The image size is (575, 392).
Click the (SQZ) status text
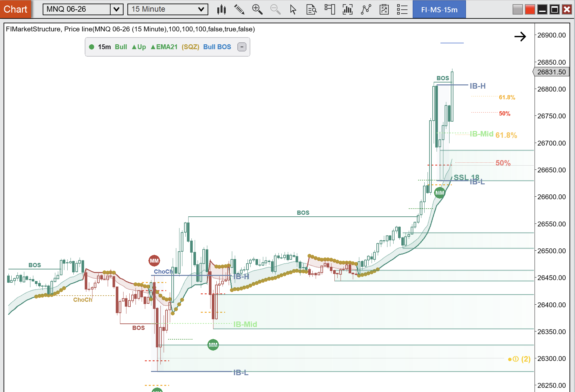(190, 47)
